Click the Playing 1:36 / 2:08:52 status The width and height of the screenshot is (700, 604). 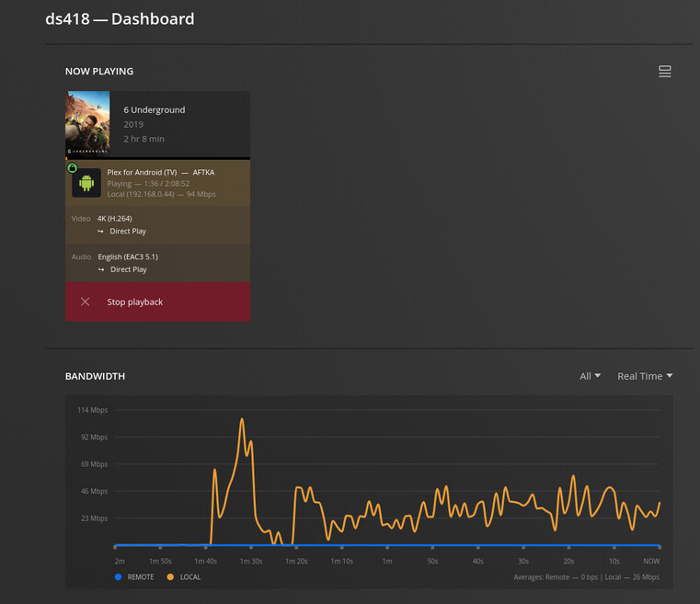click(x=148, y=183)
